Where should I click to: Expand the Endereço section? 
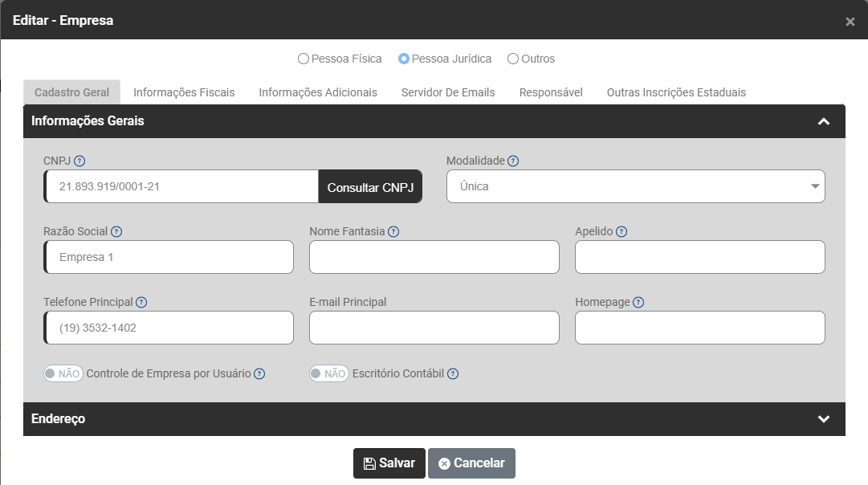(x=823, y=419)
